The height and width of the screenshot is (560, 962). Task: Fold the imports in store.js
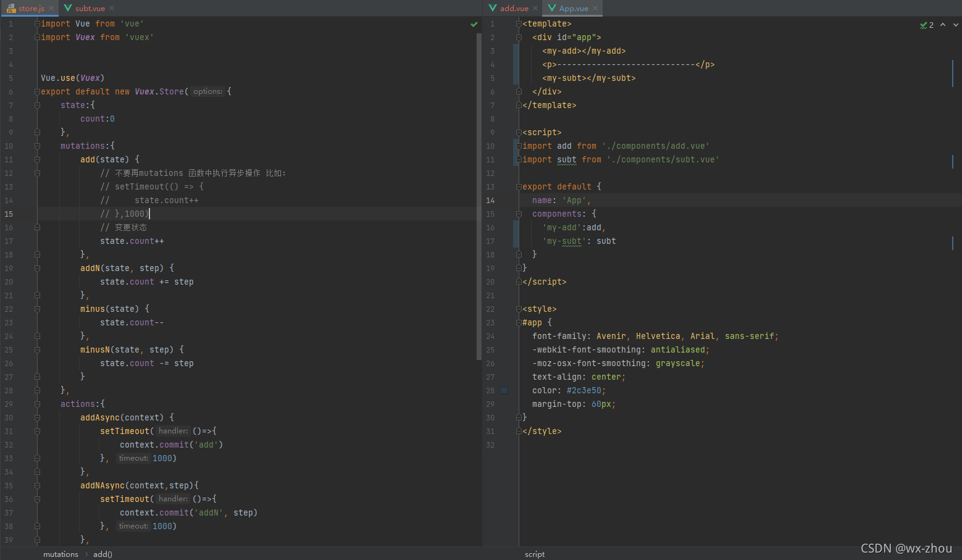click(37, 23)
